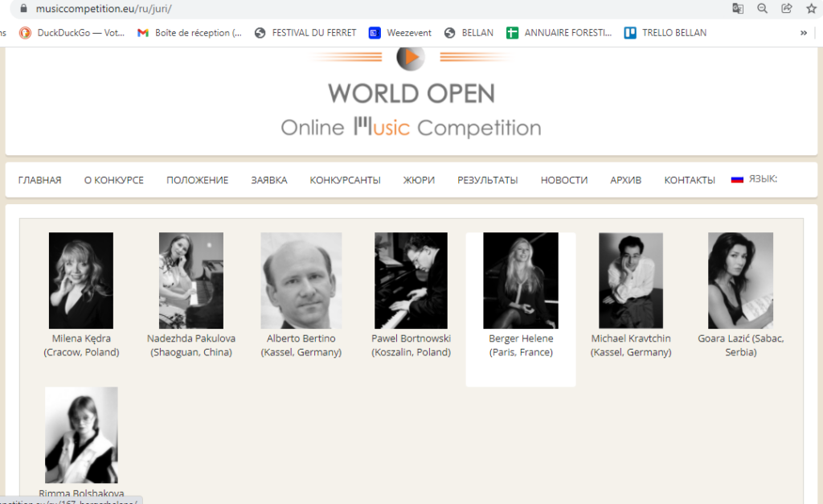This screenshot has width=823, height=504.
Task: Click the share page icon
Action: [786, 9]
